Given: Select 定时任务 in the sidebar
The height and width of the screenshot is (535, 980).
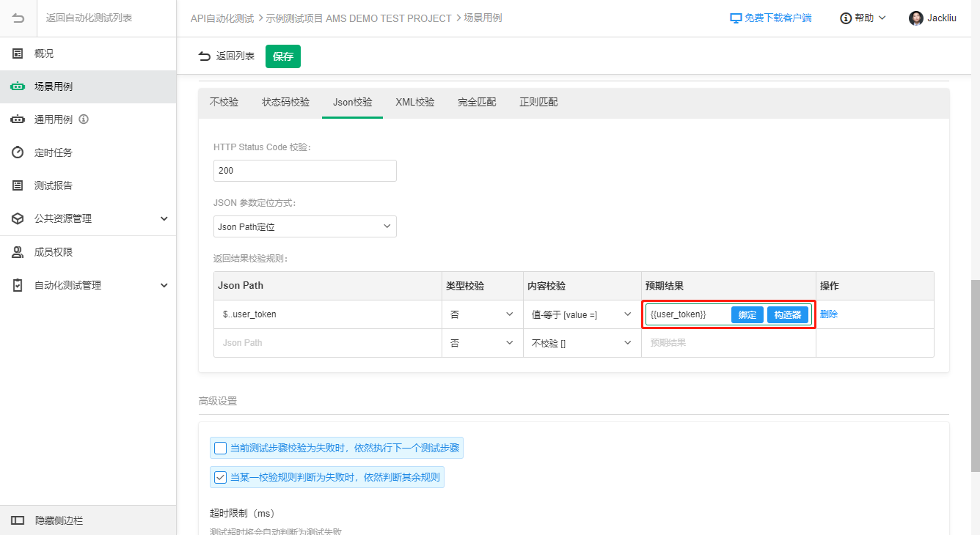Looking at the screenshot, I should [88, 152].
